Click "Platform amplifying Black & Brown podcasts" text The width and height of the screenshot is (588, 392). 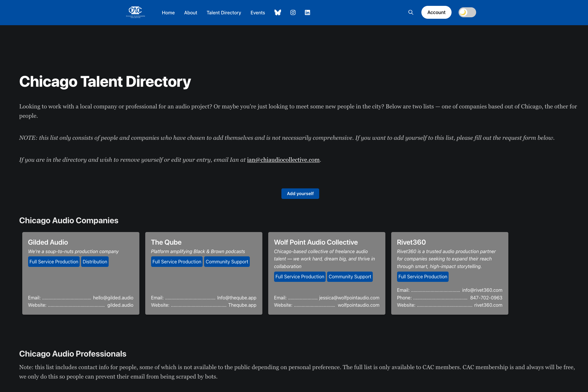point(198,251)
